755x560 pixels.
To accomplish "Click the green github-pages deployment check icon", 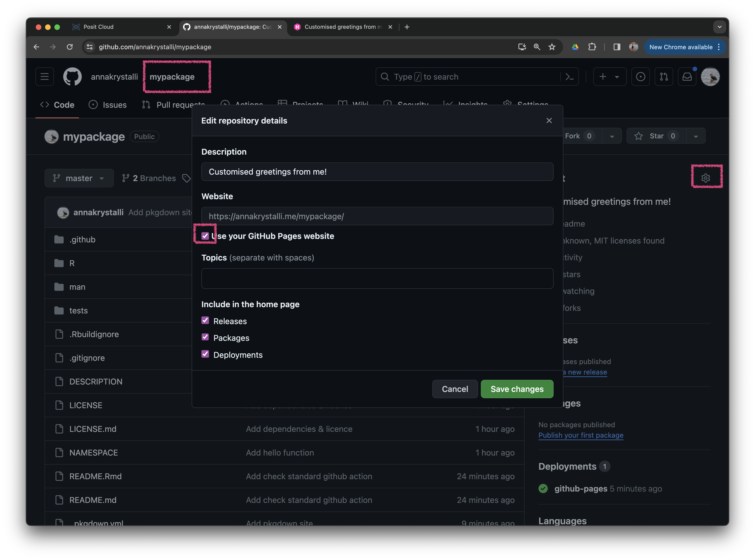I will pos(543,488).
